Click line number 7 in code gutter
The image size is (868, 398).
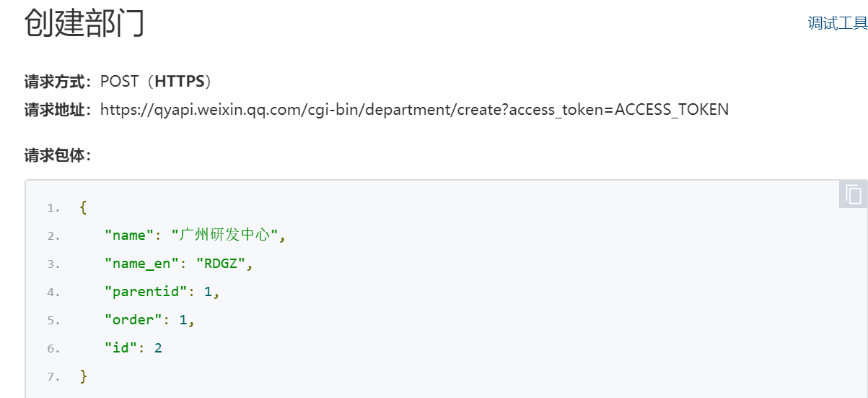pyautogui.click(x=53, y=376)
